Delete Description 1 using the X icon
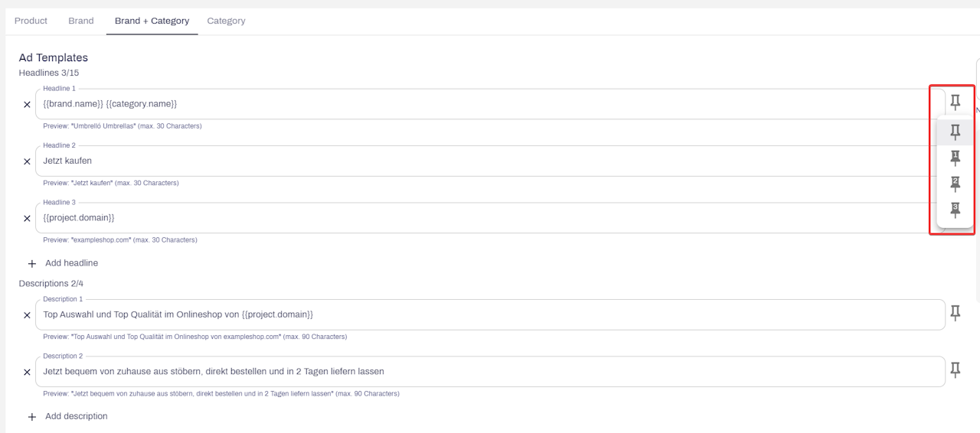This screenshot has width=980, height=433. pos(27,315)
